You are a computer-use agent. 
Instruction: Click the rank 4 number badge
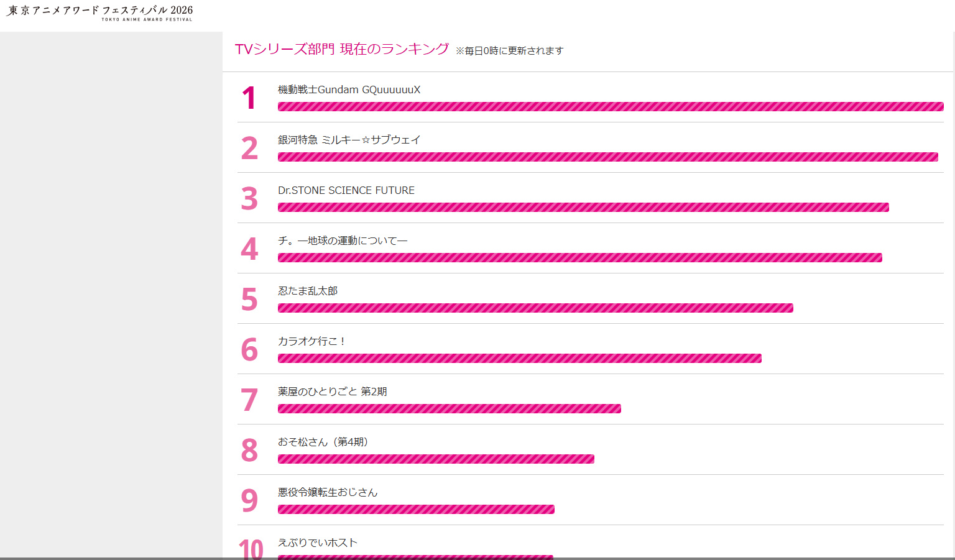click(249, 249)
